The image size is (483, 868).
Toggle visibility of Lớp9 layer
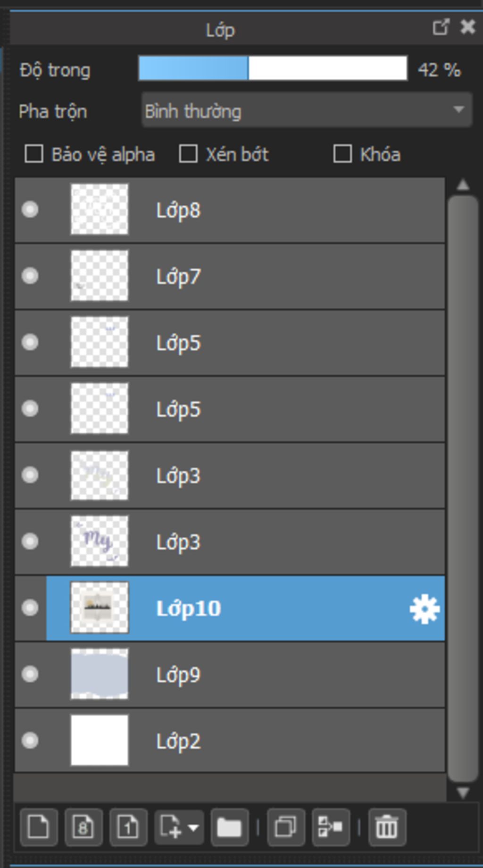[x=30, y=674]
